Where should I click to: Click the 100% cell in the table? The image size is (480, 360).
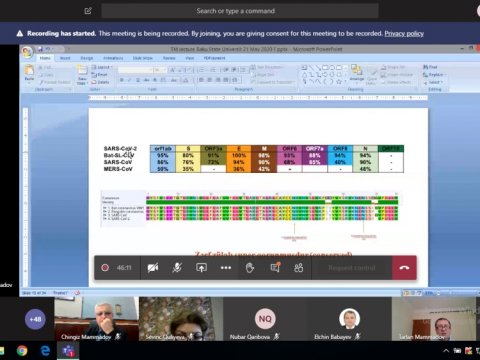pyautogui.click(x=239, y=155)
